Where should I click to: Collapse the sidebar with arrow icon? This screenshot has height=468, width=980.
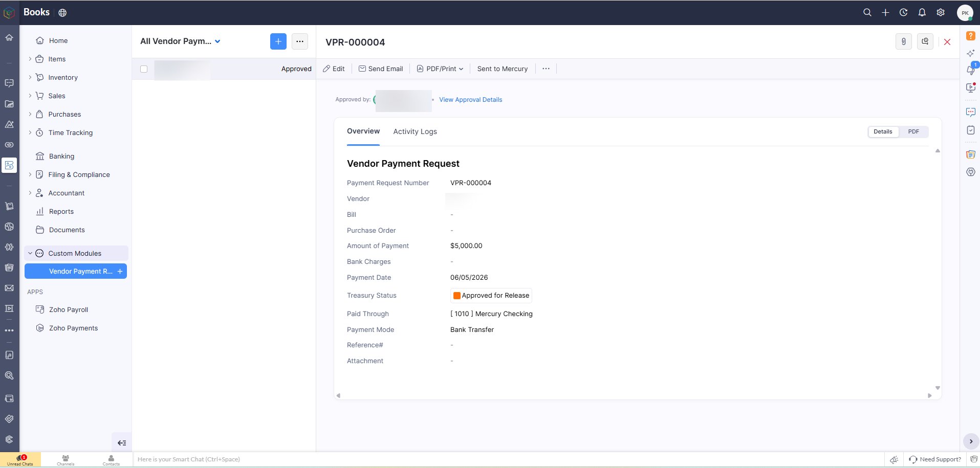(122, 443)
